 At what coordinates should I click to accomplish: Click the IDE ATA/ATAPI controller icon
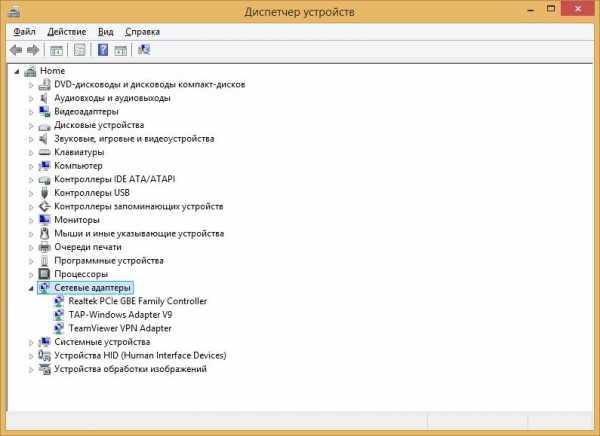click(44, 180)
